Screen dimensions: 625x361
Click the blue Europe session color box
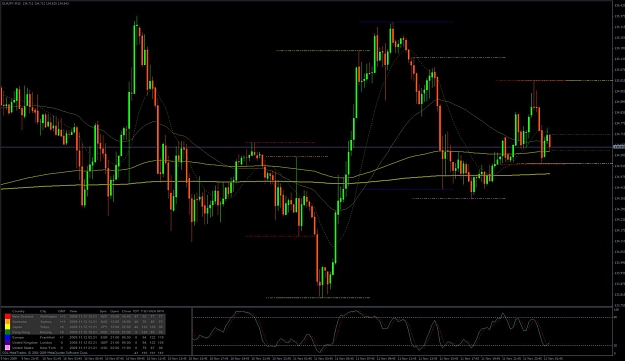click(x=8, y=337)
